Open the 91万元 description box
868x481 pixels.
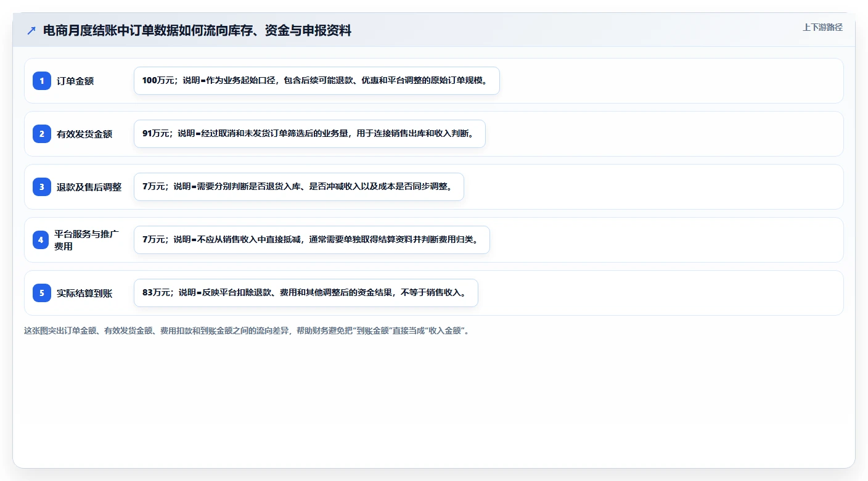pyautogui.click(x=309, y=134)
